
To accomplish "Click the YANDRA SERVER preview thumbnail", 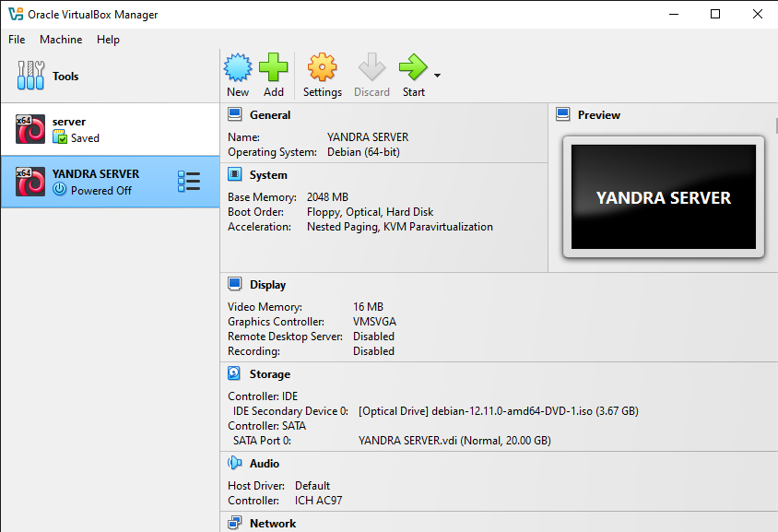I will pyautogui.click(x=664, y=197).
